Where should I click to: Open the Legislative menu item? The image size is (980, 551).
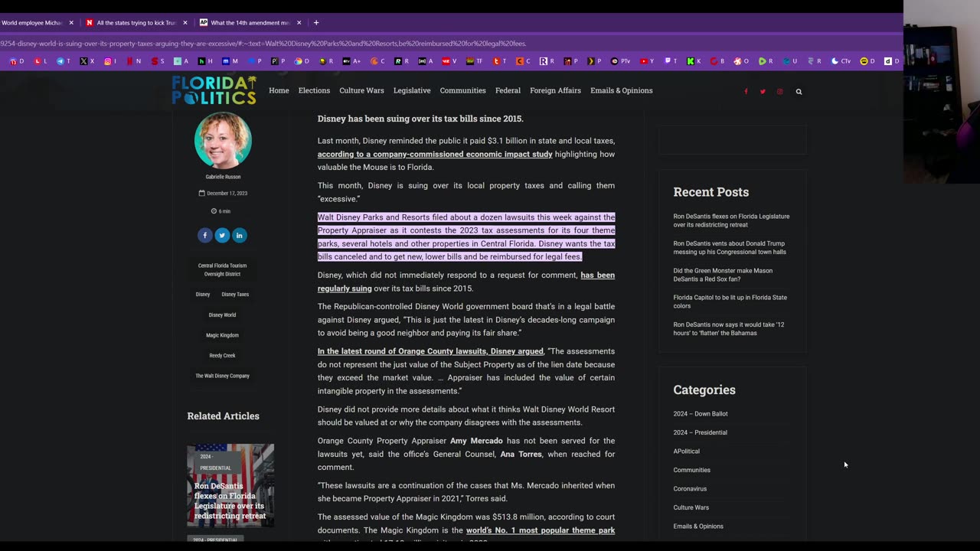click(412, 90)
